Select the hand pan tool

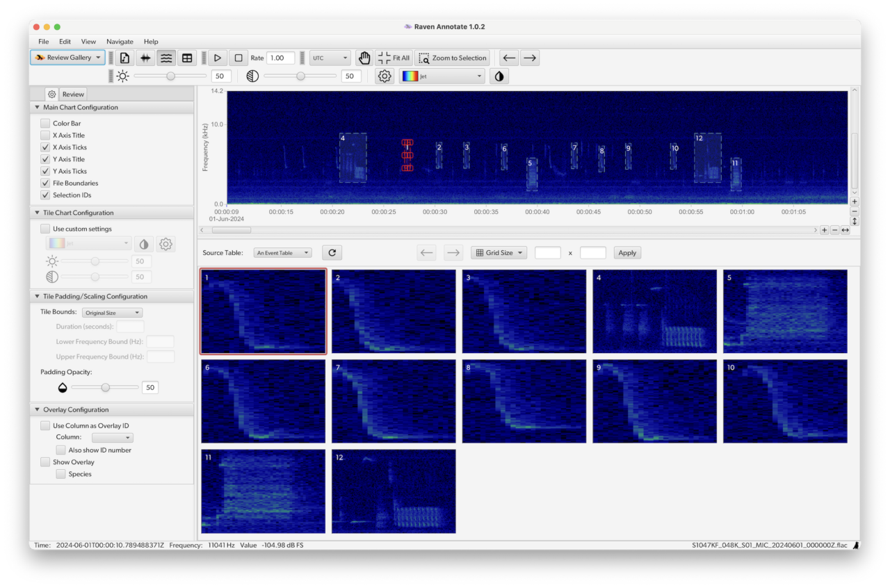364,58
